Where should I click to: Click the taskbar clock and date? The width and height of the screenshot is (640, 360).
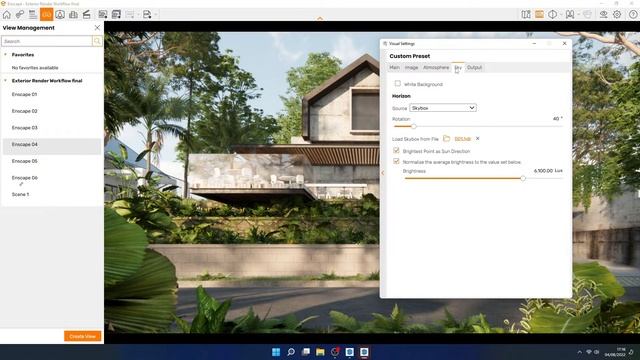(615, 352)
